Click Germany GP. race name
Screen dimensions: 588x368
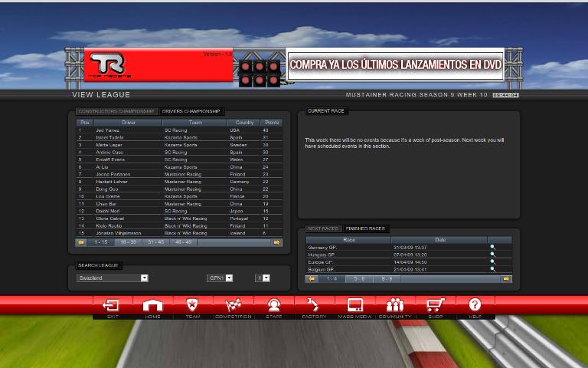[x=322, y=248]
